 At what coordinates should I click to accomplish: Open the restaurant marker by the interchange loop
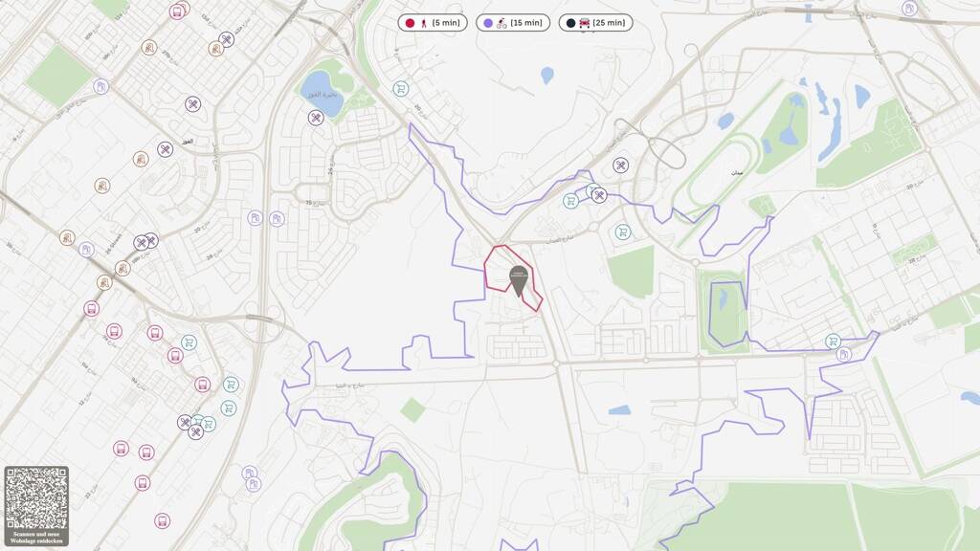pos(620,165)
